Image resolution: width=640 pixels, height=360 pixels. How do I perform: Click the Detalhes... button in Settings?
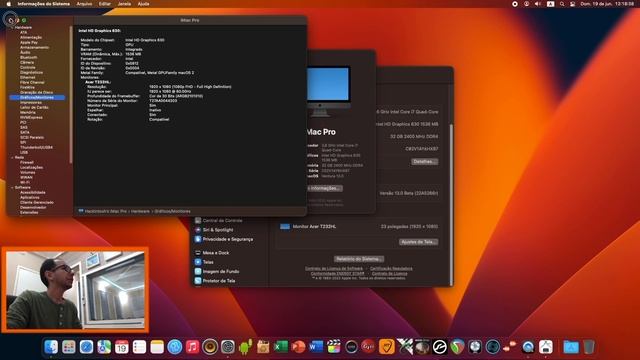pyautogui.click(x=424, y=162)
